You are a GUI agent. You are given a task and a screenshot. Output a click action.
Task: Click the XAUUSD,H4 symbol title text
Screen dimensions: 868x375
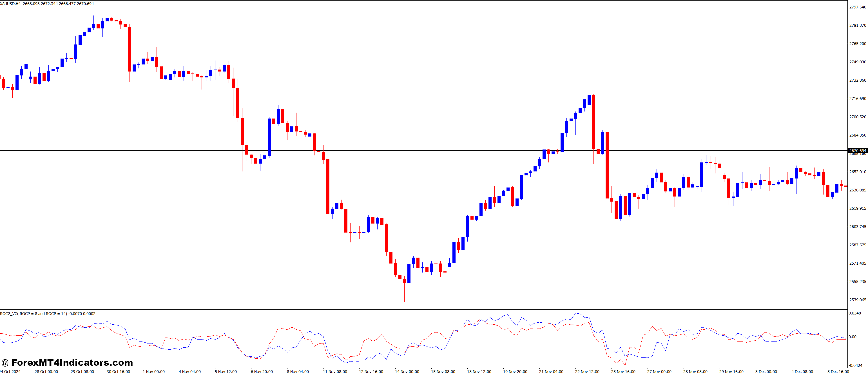[10, 4]
